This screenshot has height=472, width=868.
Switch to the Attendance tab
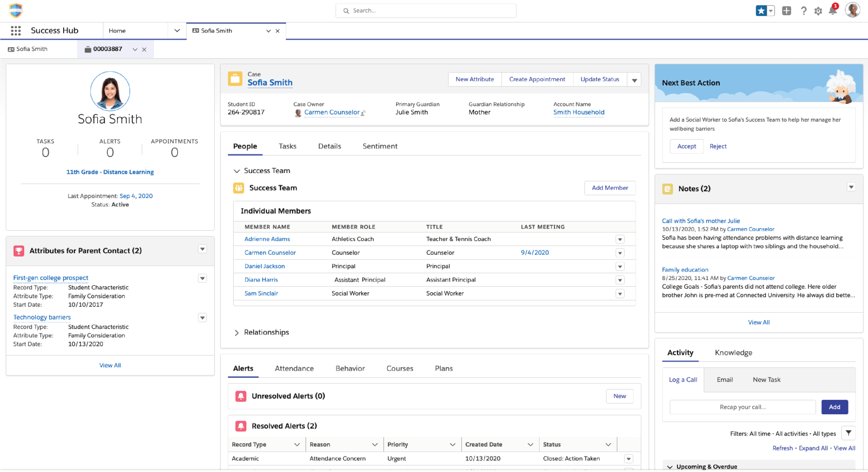pyautogui.click(x=294, y=369)
